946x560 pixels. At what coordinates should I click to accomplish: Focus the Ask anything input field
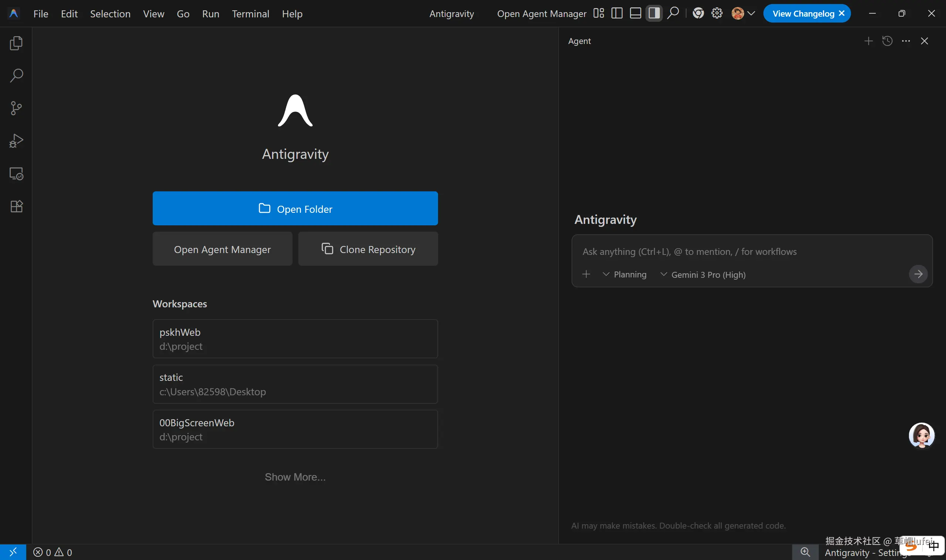coord(752,252)
